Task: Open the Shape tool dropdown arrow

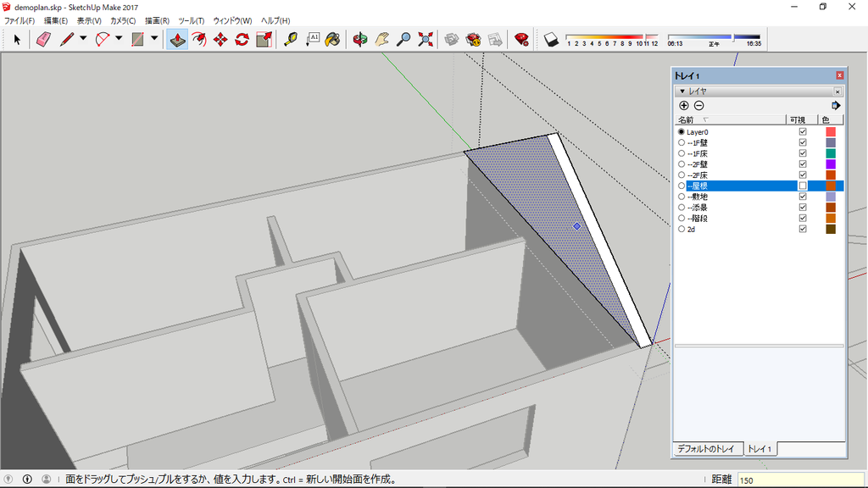Action: (154, 39)
